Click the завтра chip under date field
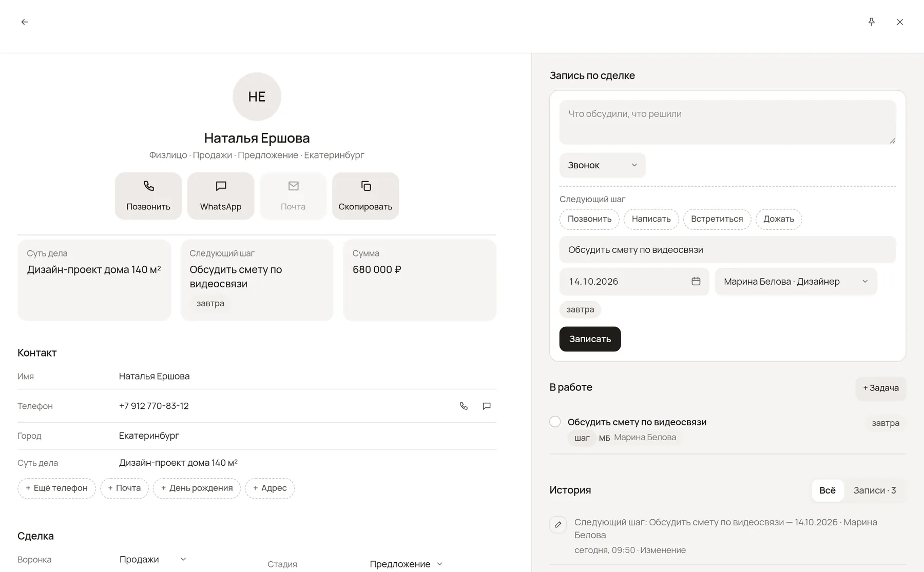The image size is (924, 572). (x=580, y=309)
